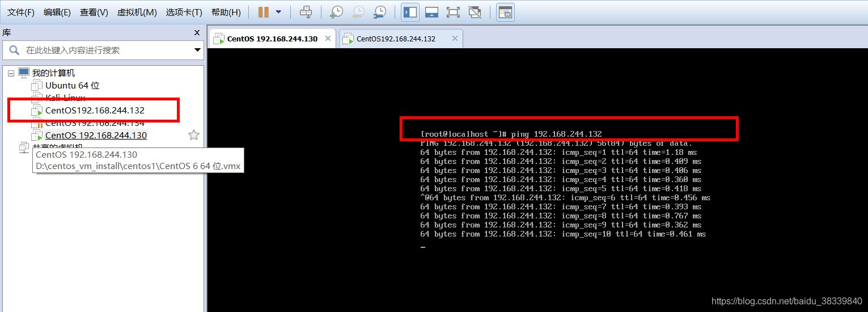Open the 帮助(H) menu
868x312 pixels.
click(x=226, y=12)
